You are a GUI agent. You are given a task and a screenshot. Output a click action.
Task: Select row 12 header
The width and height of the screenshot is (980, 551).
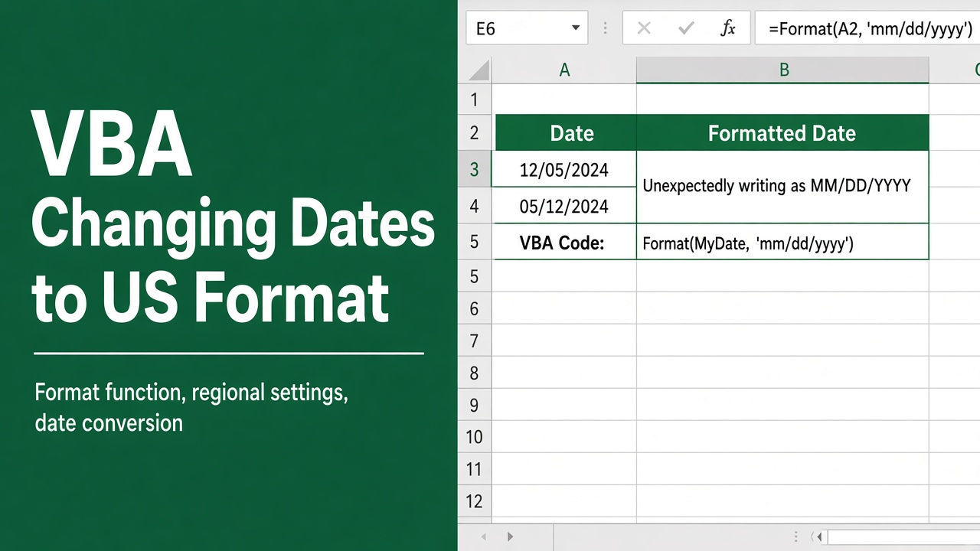coord(475,501)
